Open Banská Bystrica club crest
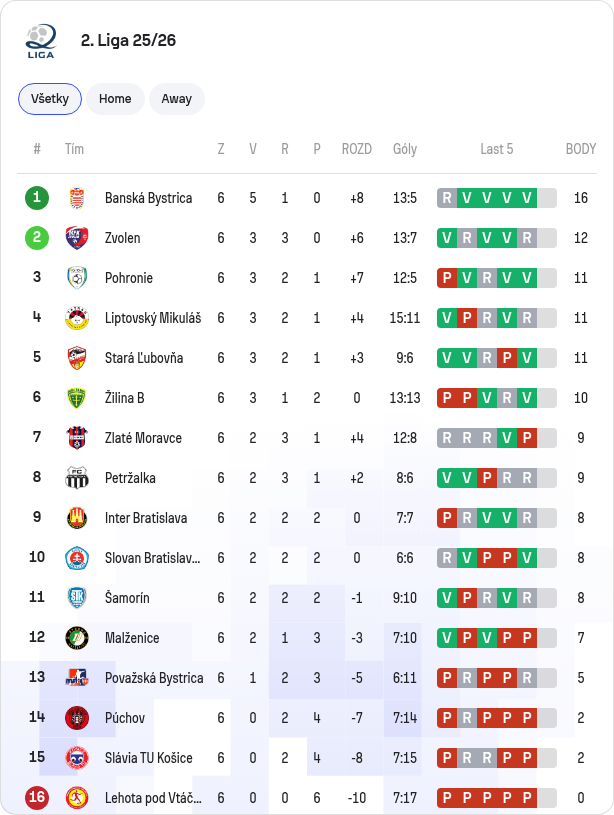The width and height of the screenshot is (614, 815). [x=77, y=198]
